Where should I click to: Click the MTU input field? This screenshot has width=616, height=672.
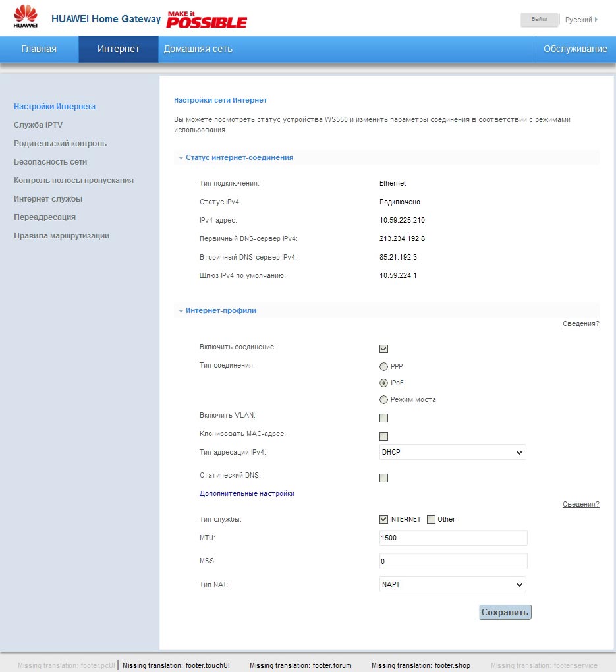(x=453, y=538)
